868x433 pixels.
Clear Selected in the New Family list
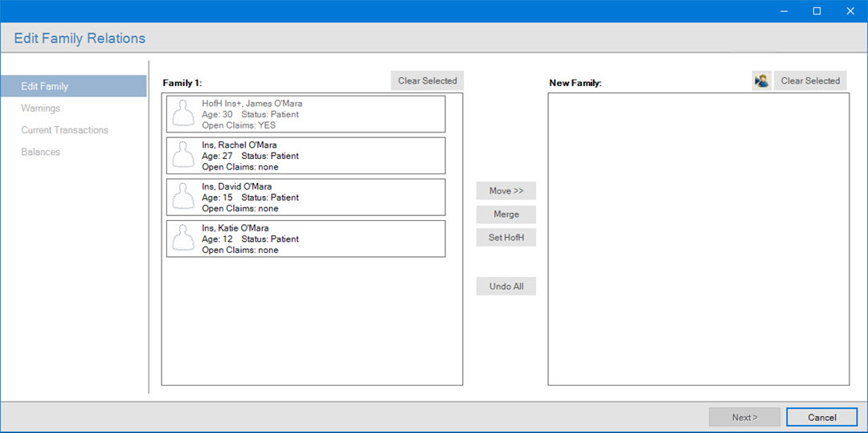(x=809, y=81)
